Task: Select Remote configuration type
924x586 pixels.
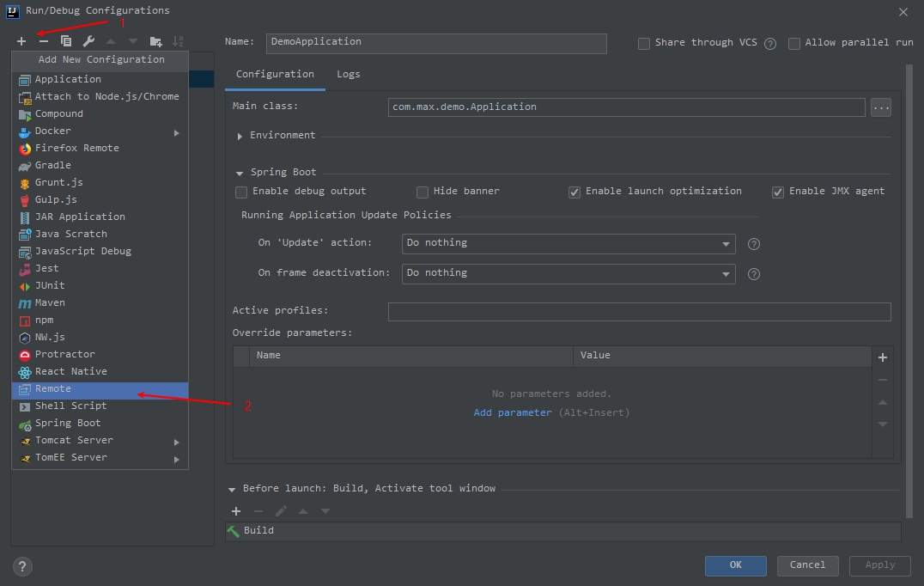Action: click(100, 388)
